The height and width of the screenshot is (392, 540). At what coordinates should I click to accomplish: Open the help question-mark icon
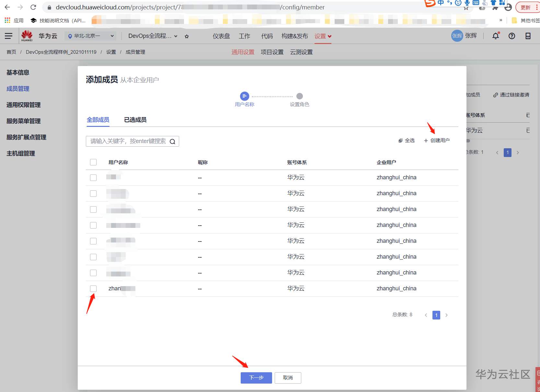[512, 36]
